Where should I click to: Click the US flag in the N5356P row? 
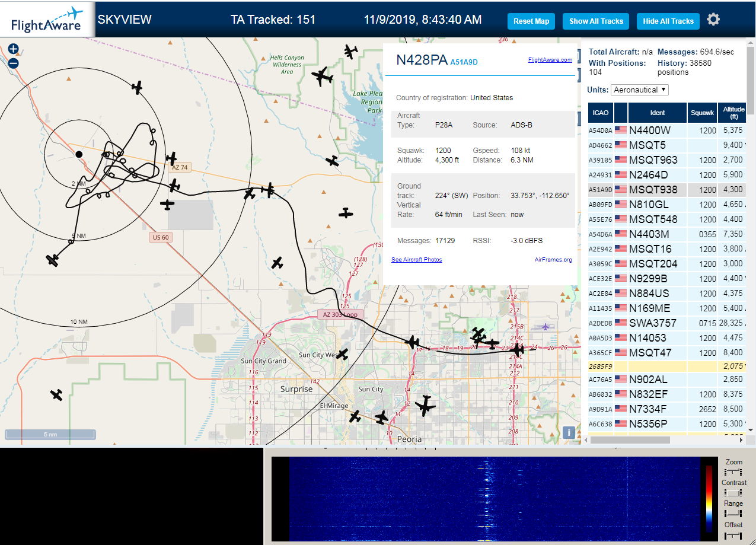(x=621, y=424)
